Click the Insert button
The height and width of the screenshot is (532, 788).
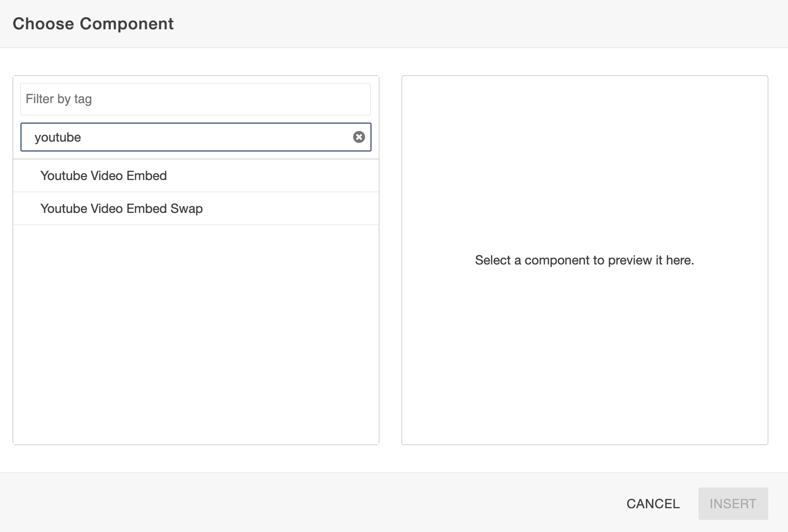(733, 504)
